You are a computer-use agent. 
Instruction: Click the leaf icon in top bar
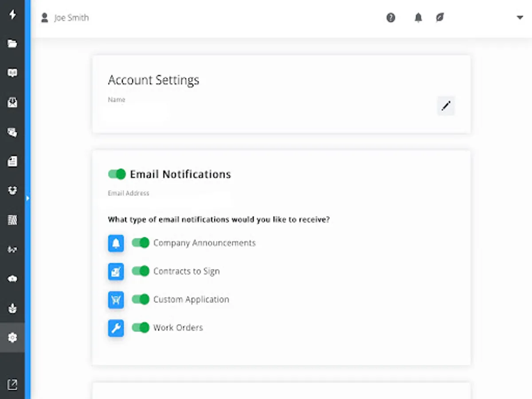click(x=440, y=18)
